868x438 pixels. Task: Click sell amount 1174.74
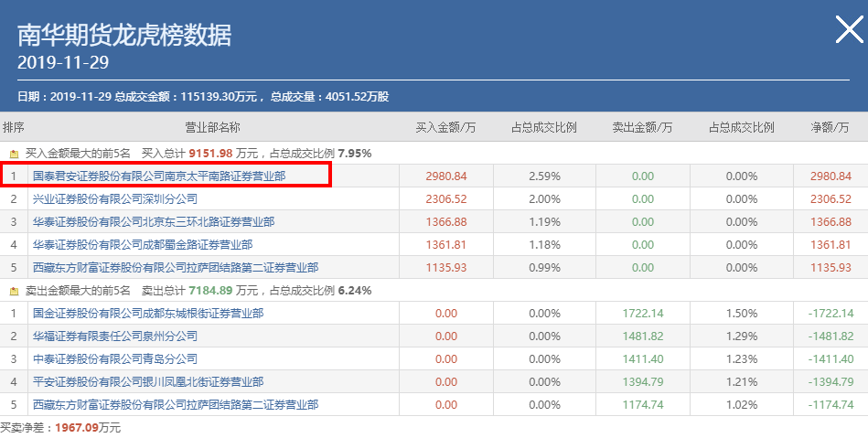point(643,405)
